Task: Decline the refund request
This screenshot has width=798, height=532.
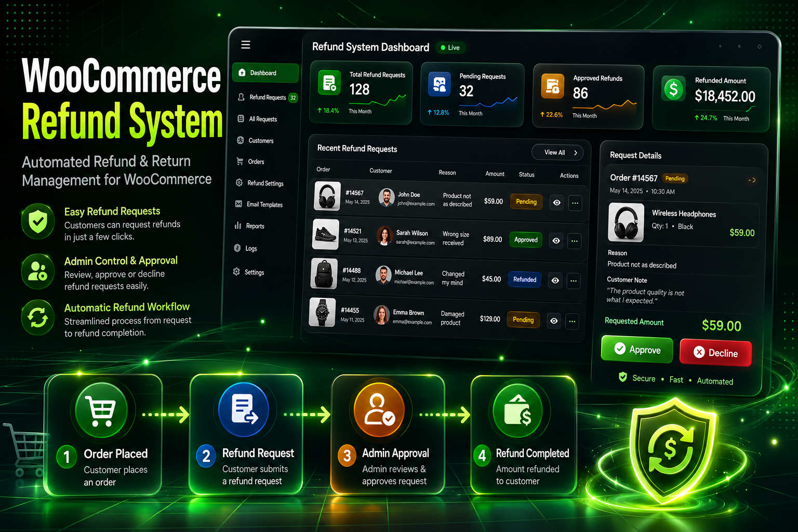Action: click(x=715, y=353)
